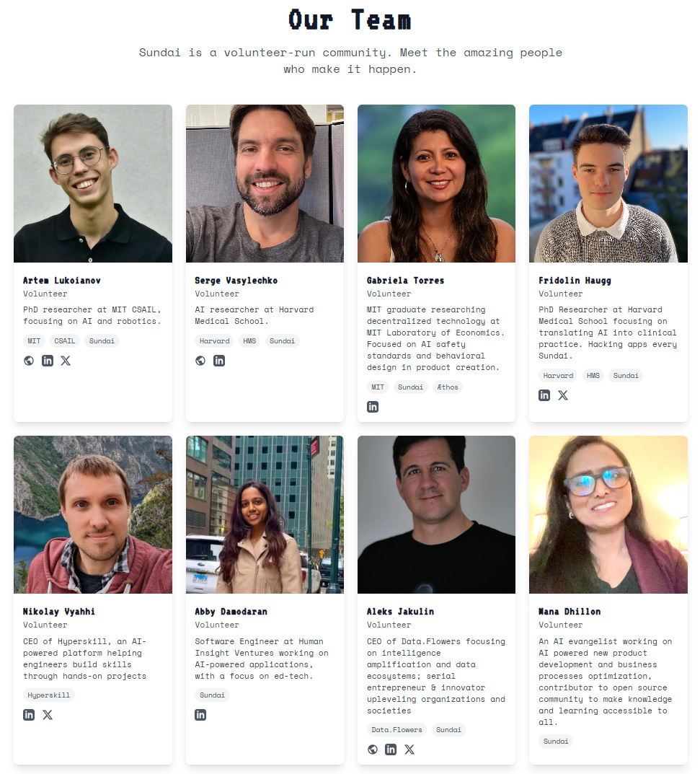This screenshot has height=774, width=700.
Task: Click Mana Dhillon's profile photo
Action: point(608,514)
